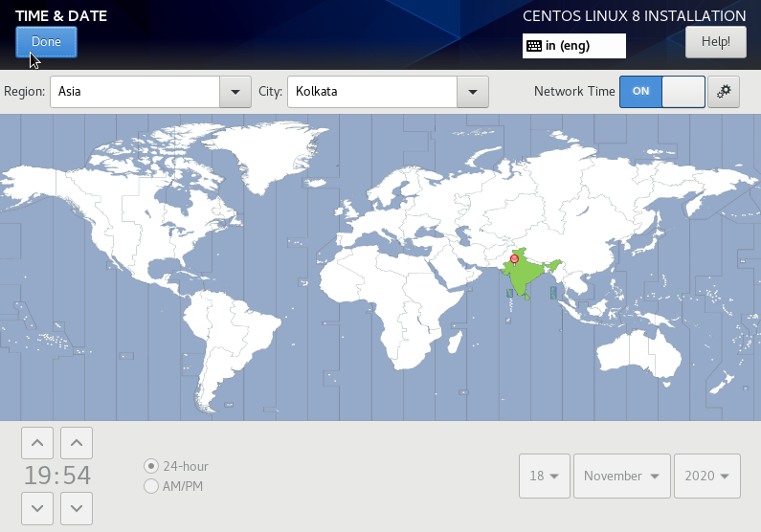Screen dimensions: 761x532
Task: Increase the minutes with up arrow
Action: pos(77,443)
